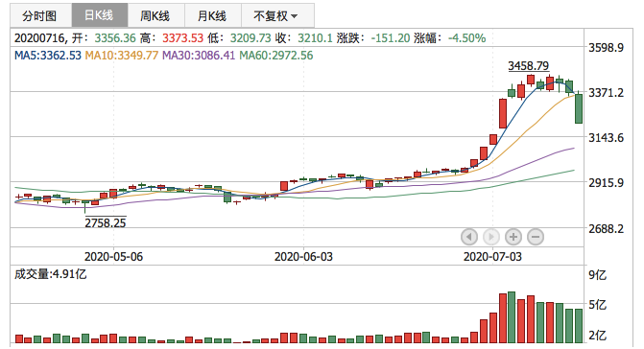This screenshot has width=644, height=349.
Task: Zoom out with the minus chart icon
Action: 536,237
